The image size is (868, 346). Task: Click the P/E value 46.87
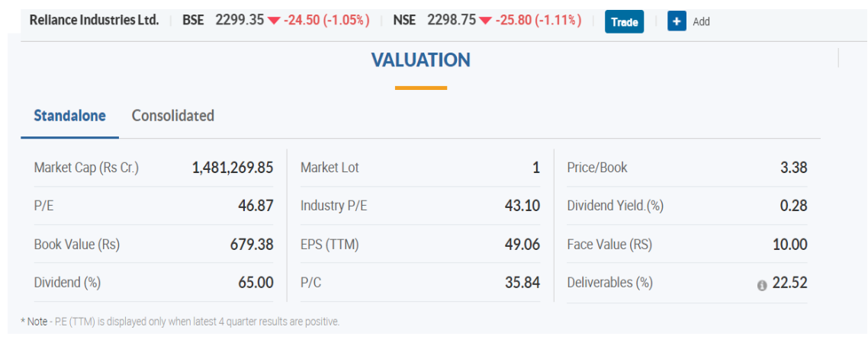(256, 206)
